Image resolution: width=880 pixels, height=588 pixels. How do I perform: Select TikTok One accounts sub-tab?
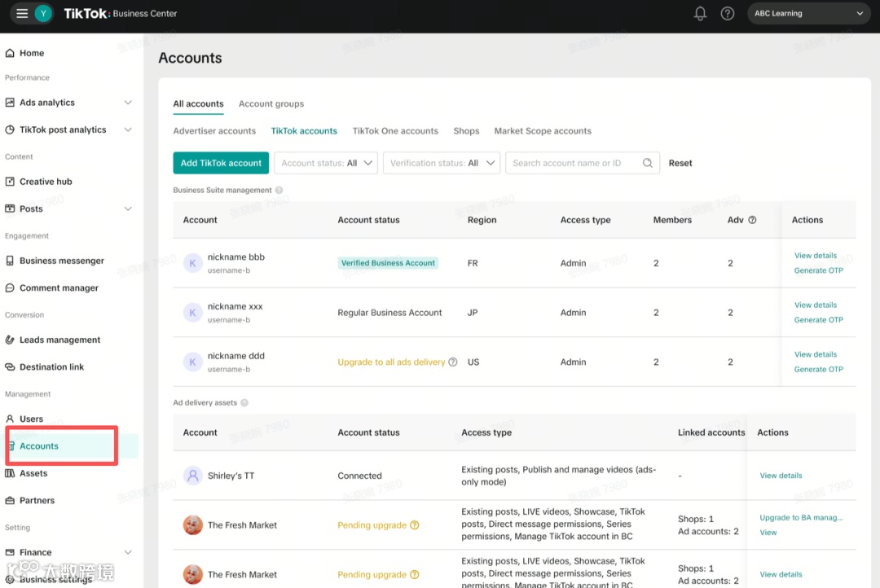tap(395, 131)
